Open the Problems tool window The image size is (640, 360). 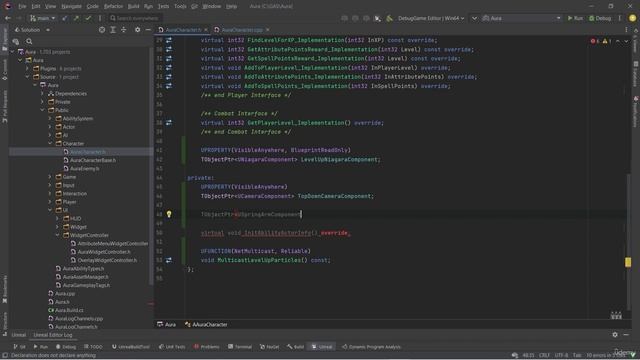[x=207, y=347]
